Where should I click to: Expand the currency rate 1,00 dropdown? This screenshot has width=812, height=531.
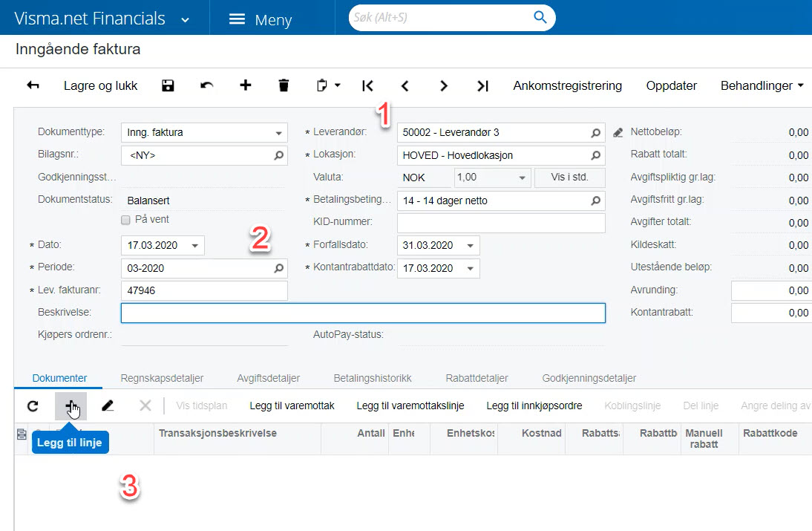click(x=522, y=177)
